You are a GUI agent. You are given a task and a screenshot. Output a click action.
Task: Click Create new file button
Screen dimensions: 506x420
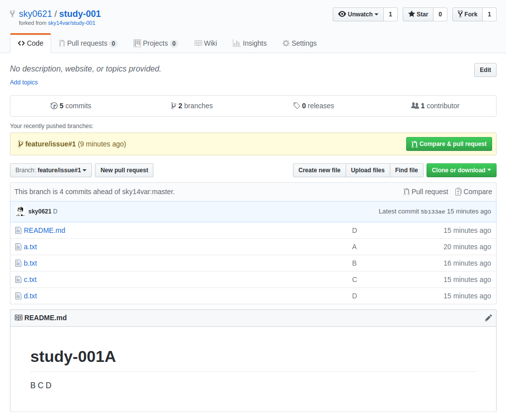pyautogui.click(x=319, y=170)
